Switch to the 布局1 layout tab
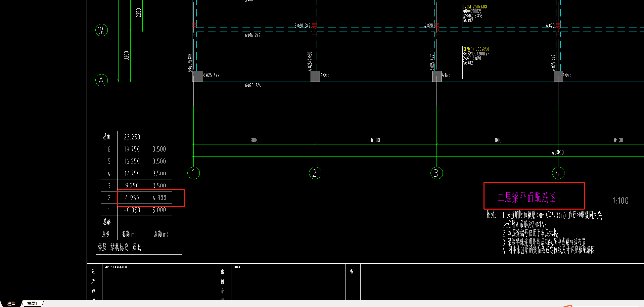Screen dimensions: 644x307 coord(33,303)
